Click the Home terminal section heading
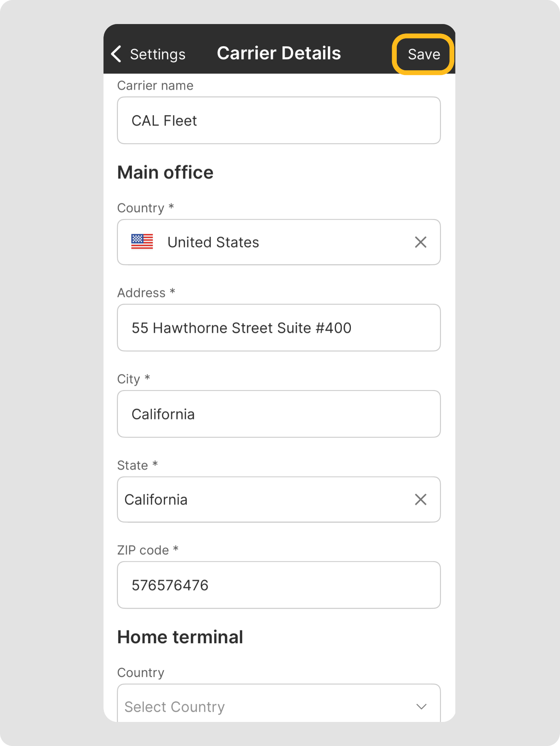 pyautogui.click(x=180, y=637)
